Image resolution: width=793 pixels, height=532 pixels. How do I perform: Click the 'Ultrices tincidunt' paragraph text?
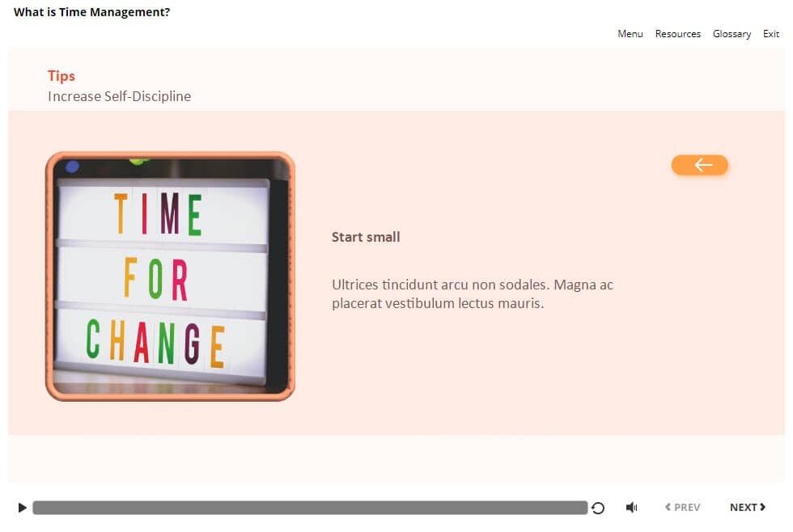pos(472,294)
